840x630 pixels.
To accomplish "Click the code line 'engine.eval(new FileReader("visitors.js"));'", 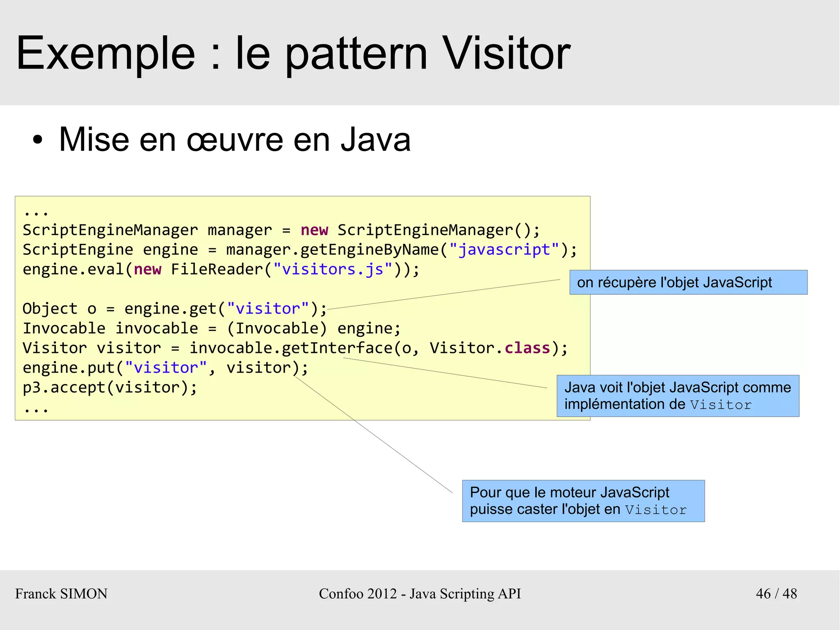I will 221,270.
